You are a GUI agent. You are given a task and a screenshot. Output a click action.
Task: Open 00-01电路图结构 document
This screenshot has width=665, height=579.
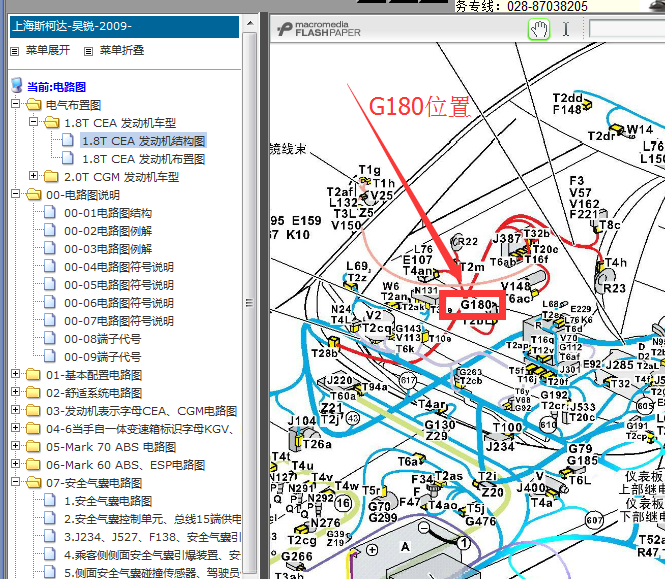click(x=108, y=213)
